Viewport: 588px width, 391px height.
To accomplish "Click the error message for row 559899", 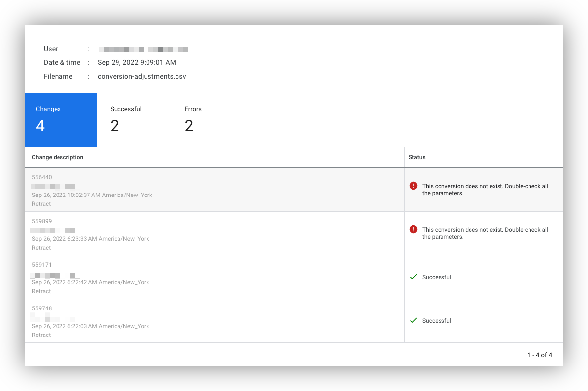I will pos(485,233).
